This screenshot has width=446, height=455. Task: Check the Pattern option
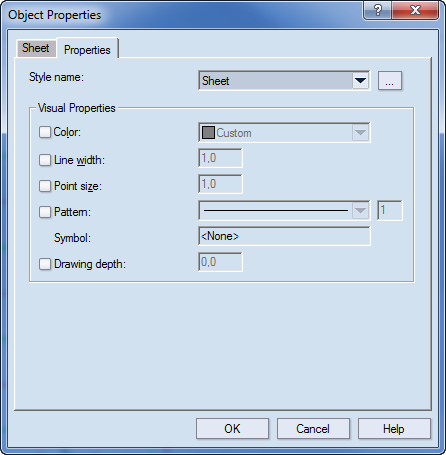click(x=45, y=212)
